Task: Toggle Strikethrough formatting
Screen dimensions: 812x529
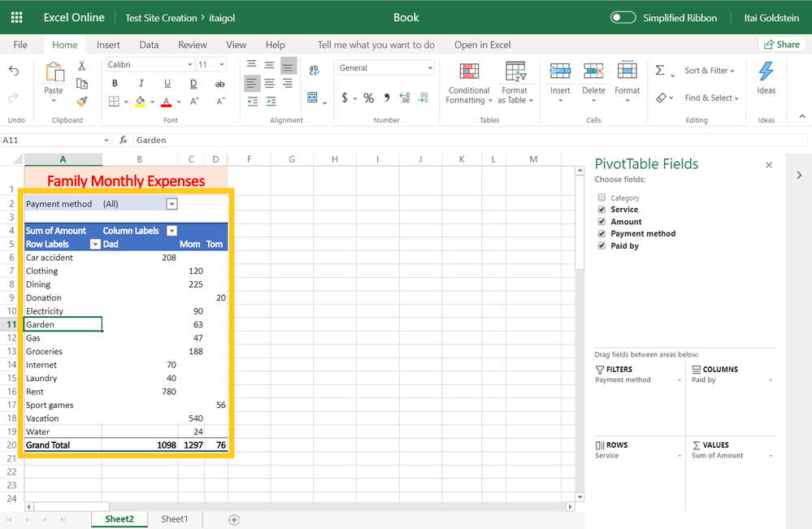Action: coord(219,84)
